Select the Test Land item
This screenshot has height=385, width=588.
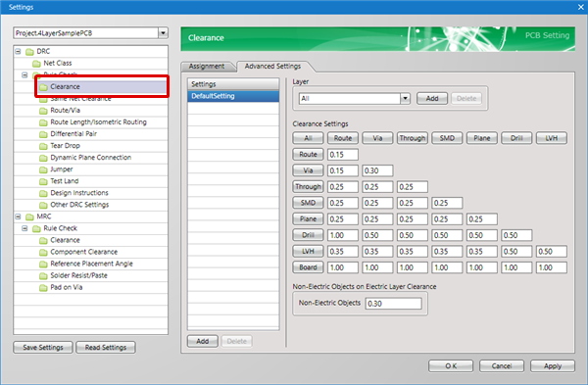pyautogui.click(x=65, y=181)
